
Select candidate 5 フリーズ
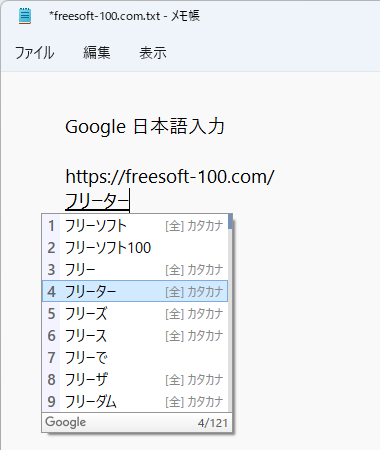point(135,313)
